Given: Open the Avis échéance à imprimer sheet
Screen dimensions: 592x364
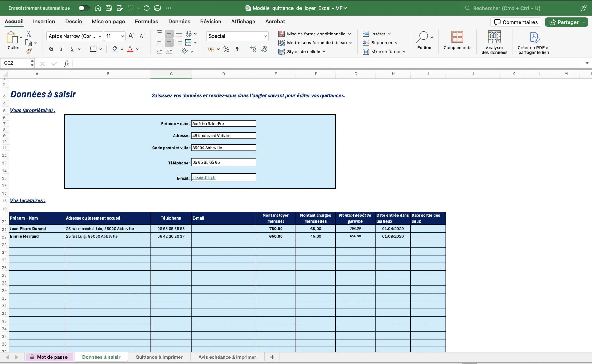Looking at the screenshot, I should tap(227, 357).
